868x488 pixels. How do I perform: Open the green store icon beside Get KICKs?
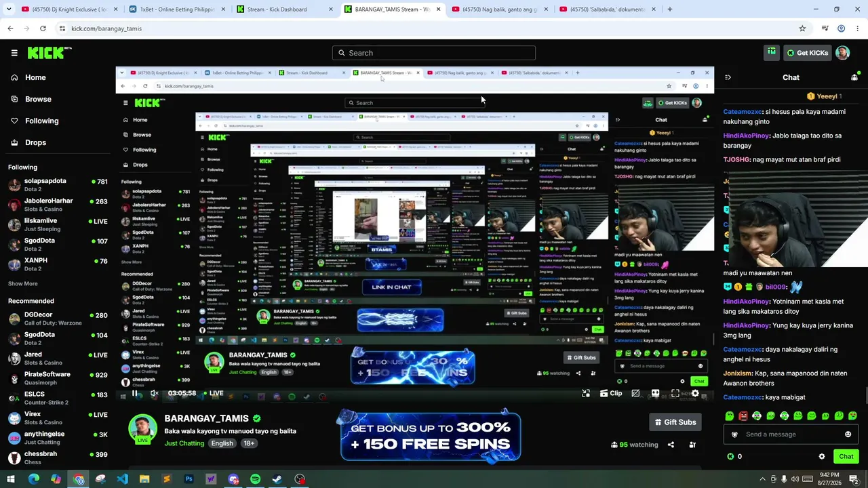(771, 52)
